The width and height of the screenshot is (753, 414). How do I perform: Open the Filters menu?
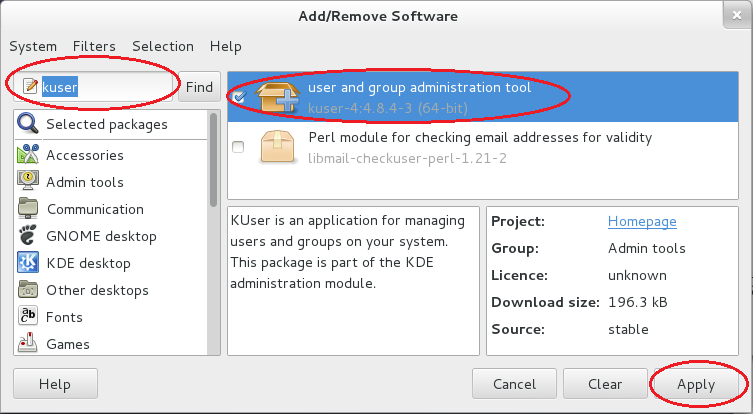94,46
